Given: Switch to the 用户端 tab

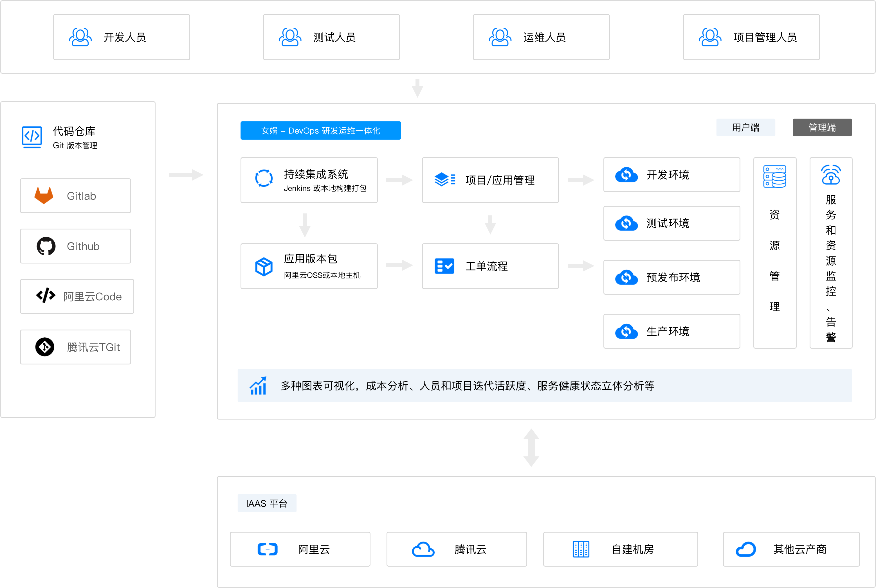Looking at the screenshot, I should click(x=745, y=127).
